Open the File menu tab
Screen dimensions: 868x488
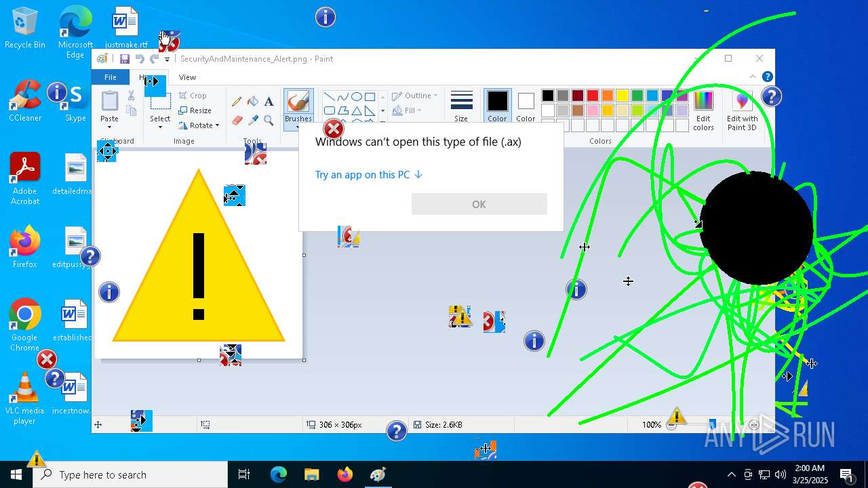tap(110, 77)
